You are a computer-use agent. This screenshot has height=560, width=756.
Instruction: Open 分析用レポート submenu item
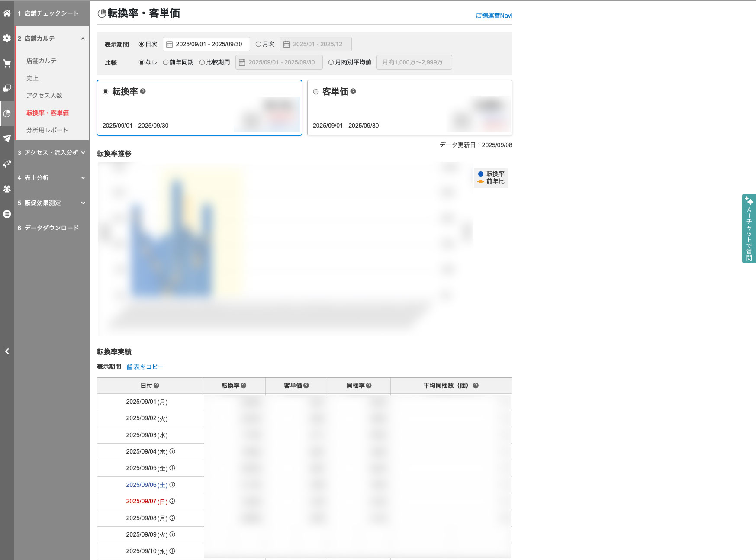click(47, 130)
